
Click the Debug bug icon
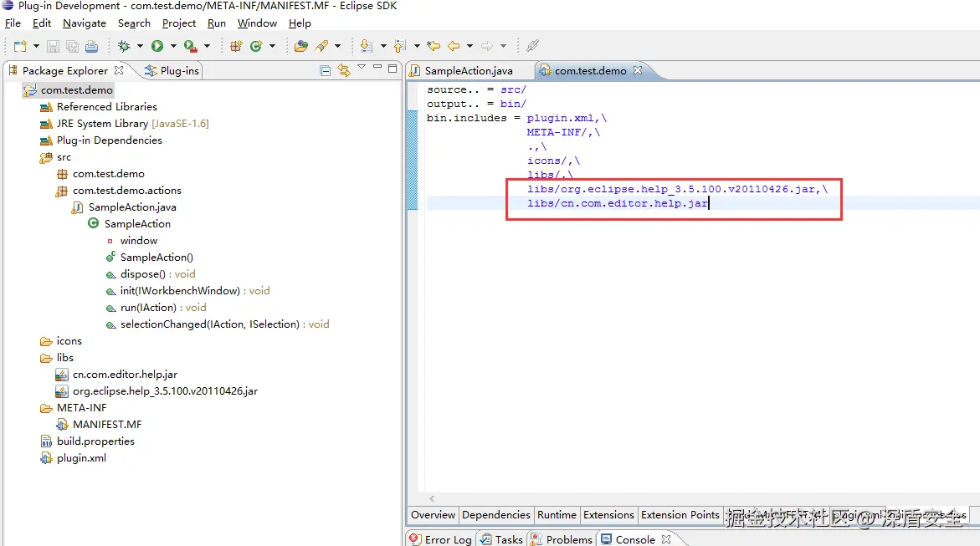[124, 46]
